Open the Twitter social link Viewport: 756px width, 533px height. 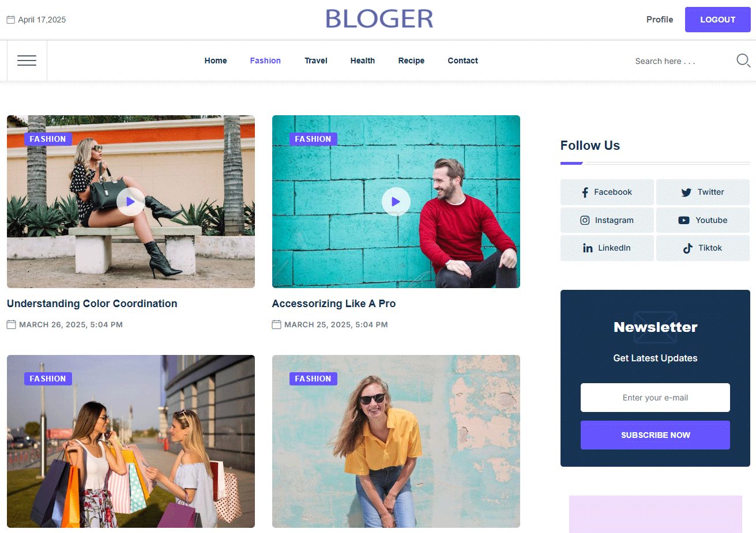tap(703, 192)
